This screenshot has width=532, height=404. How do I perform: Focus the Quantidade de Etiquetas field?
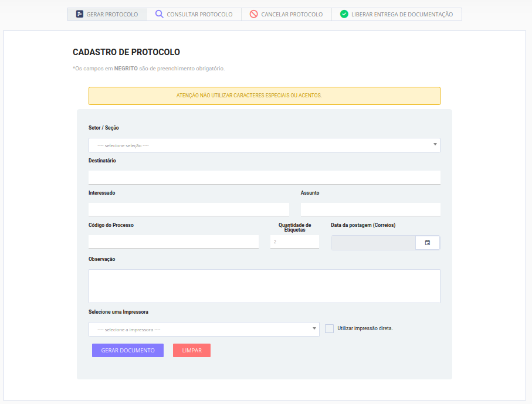click(x=294, y=242)
